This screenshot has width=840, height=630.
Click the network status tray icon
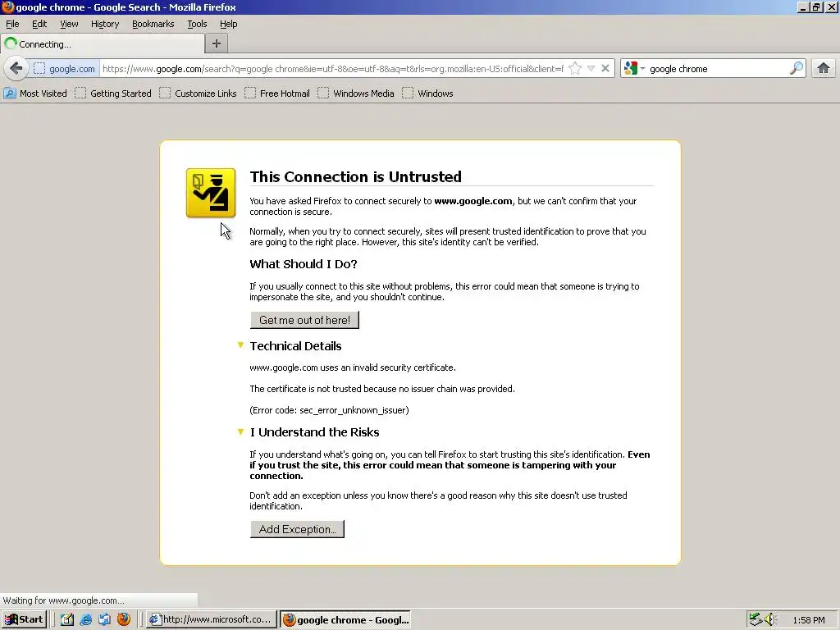point(756,619)
